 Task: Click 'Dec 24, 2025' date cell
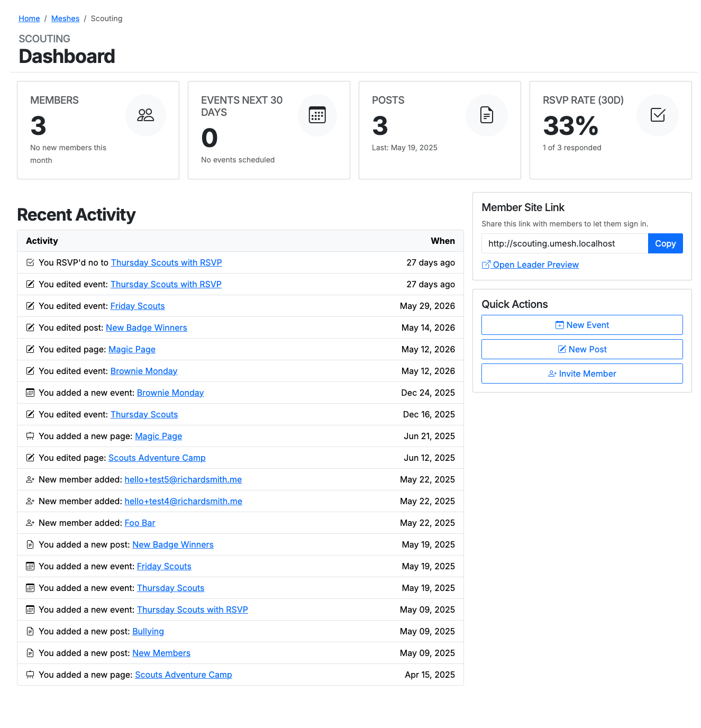coord(428,393)
